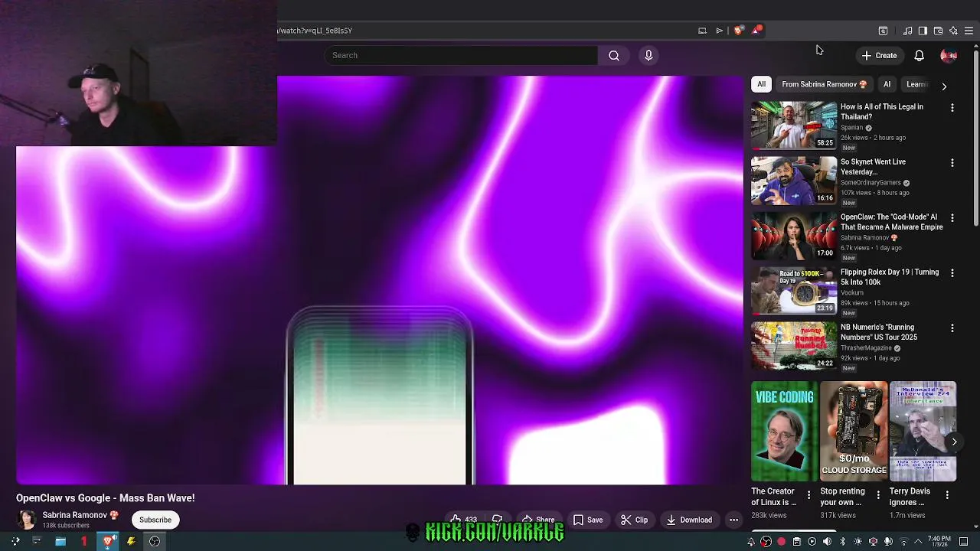Click the tab search icon in browser toolbar
980x551 pixels.
coord(883,31)
